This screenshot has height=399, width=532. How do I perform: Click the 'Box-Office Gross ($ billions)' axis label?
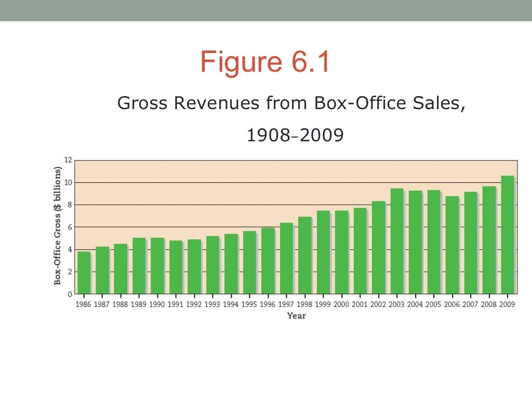[57, 225]
